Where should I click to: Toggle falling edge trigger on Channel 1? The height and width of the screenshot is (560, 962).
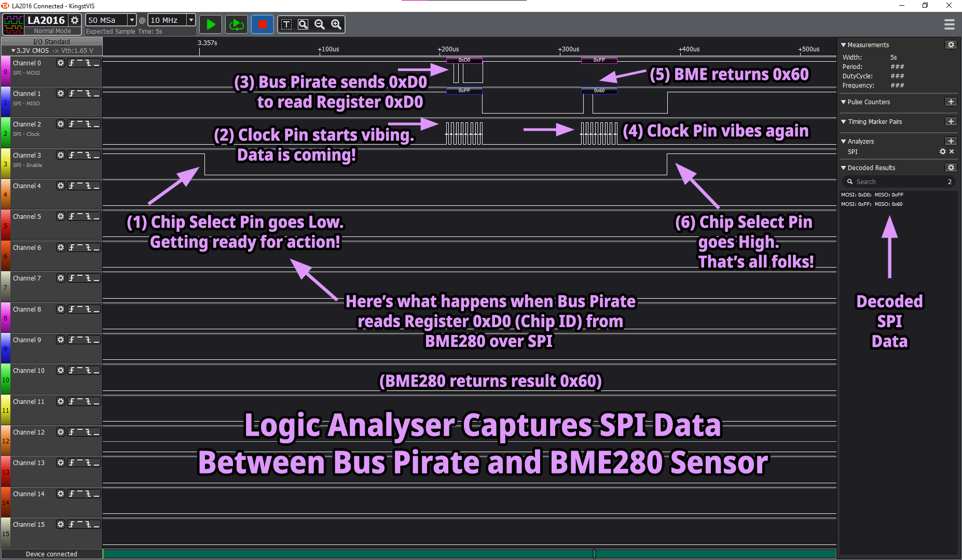(x=88, y=93)
